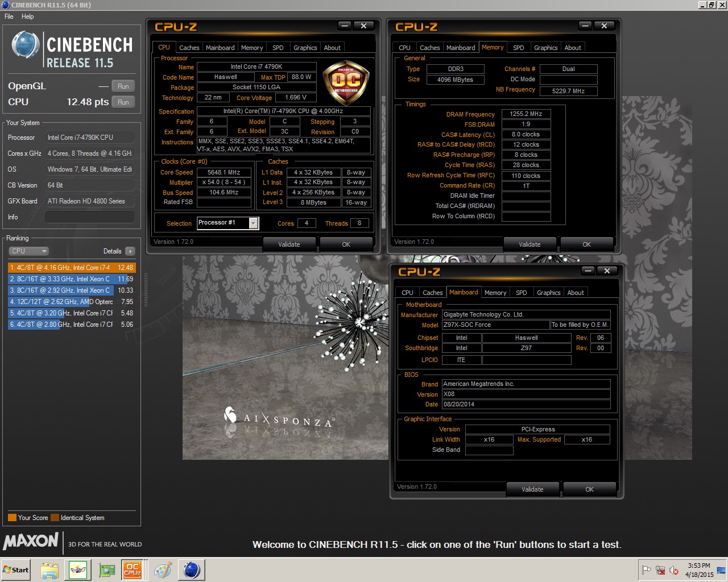Select Graphics tab in Mainboard window
Image resolution: width=728 pixels, height=582 pixels.
pyautogui.click(x=549, y=293)
